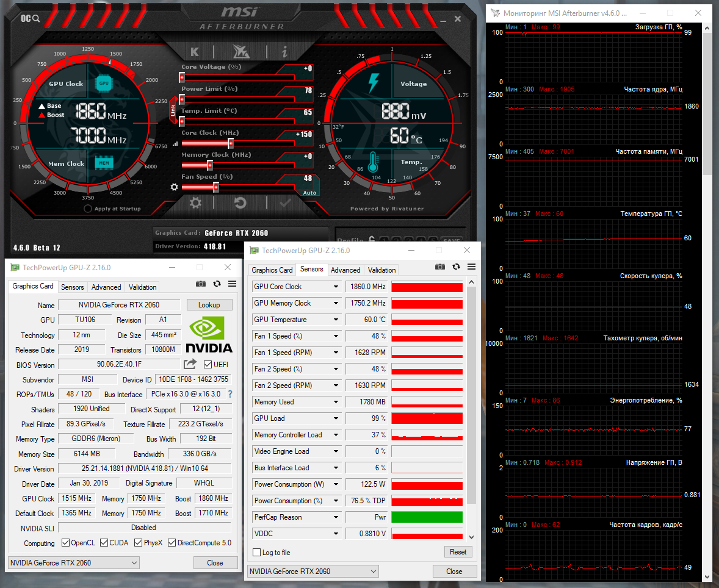Open the information i icon in Afterburner

[284, 52]
